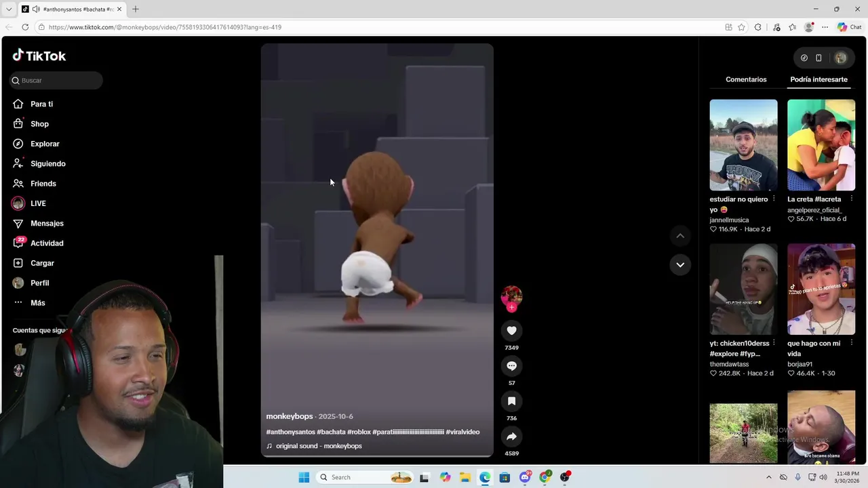
Task: Go to next video with down arrow
Action: (680, 264)
